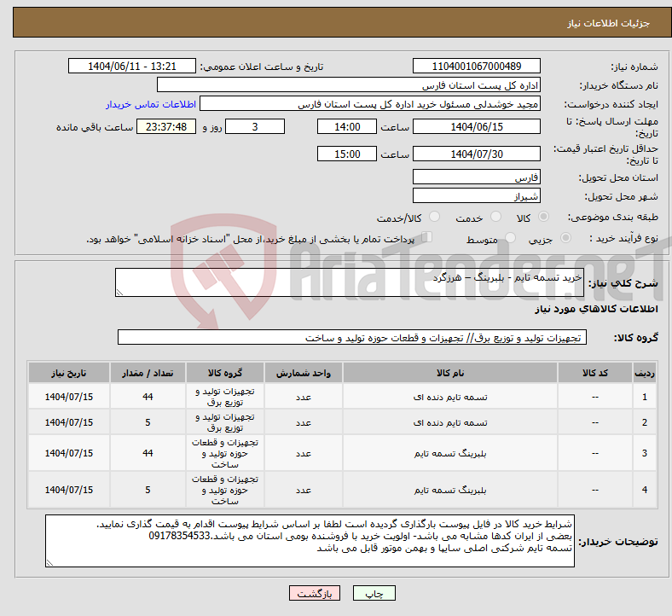672x616 pixels.
Task: Click quantity 5 in row 2
Action: (148, 422)
